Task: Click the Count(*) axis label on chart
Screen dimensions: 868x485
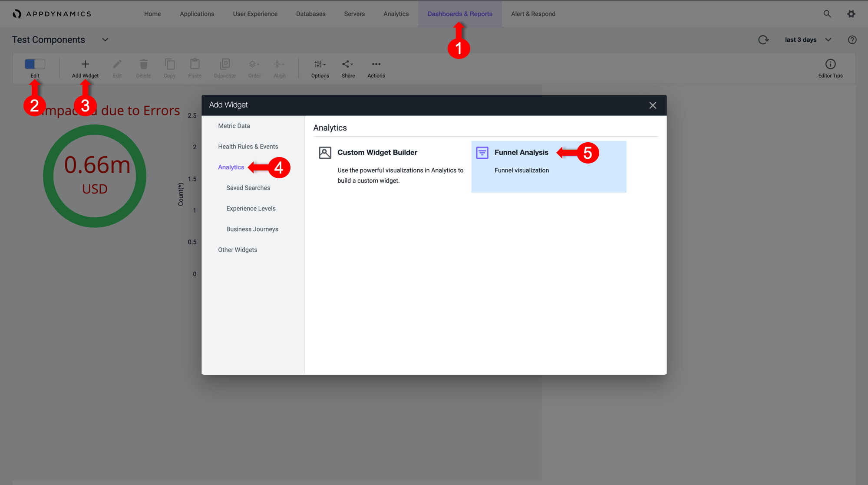Action: coord(181,194)
